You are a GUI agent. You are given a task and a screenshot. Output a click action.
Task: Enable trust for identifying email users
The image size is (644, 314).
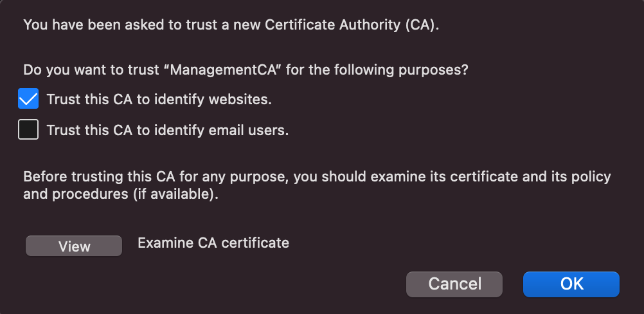coord(29,130)
